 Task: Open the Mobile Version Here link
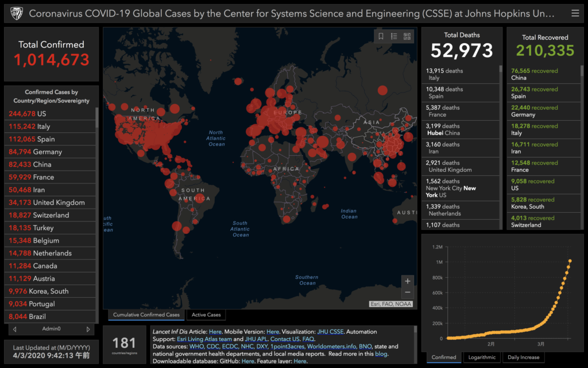pyautogui.click(x=273, y=332)
